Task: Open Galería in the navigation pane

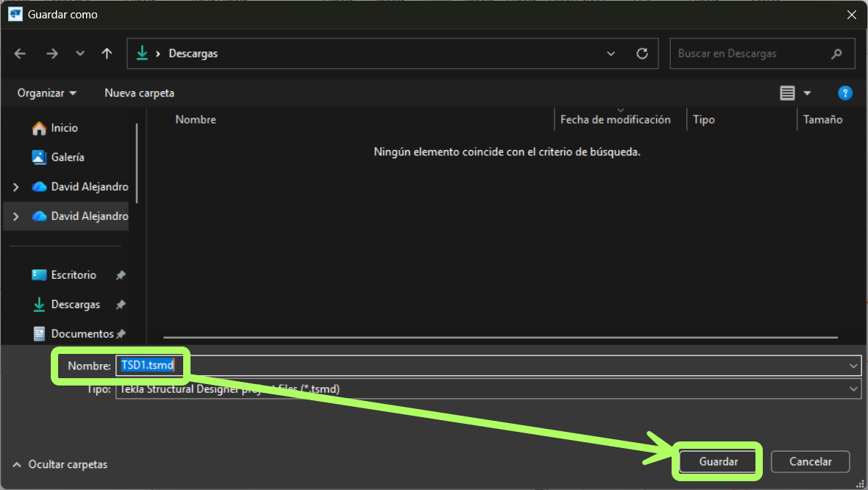Action: (x=58, y=157)
